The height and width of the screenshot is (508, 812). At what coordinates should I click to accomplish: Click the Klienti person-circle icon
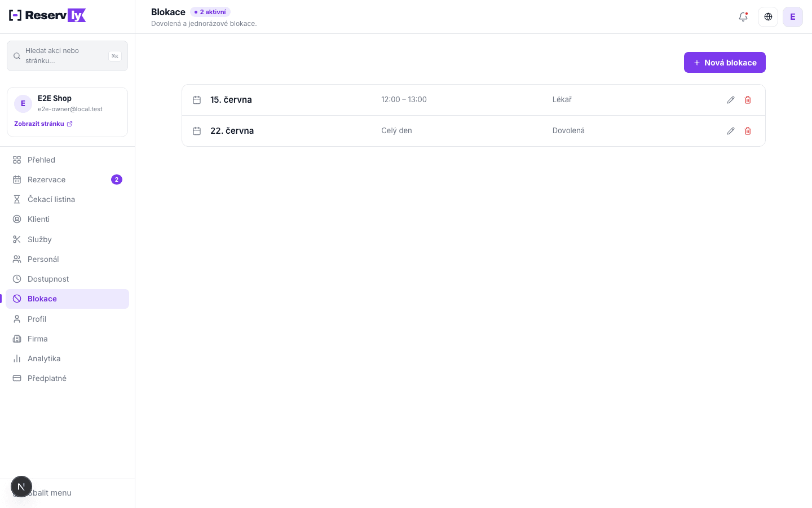pos(17,219)
